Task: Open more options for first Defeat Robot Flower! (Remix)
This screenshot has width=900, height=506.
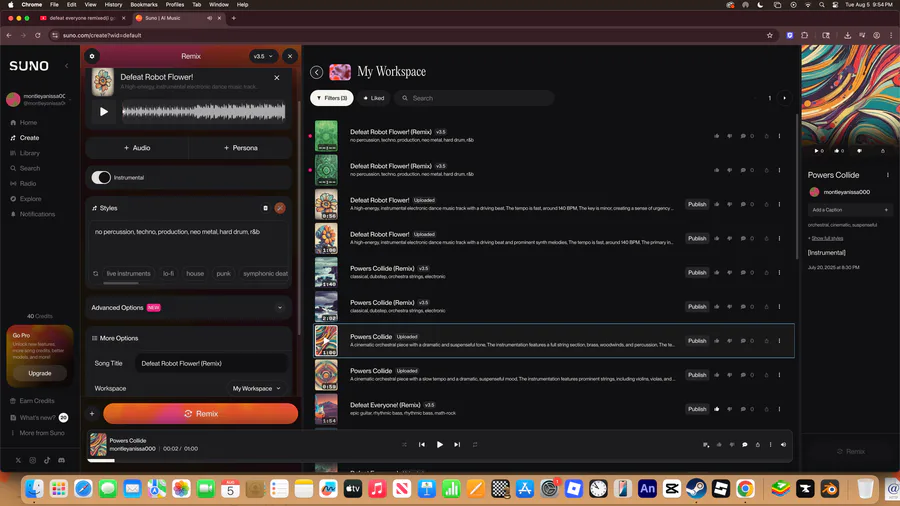Action: tap(779, 137)
